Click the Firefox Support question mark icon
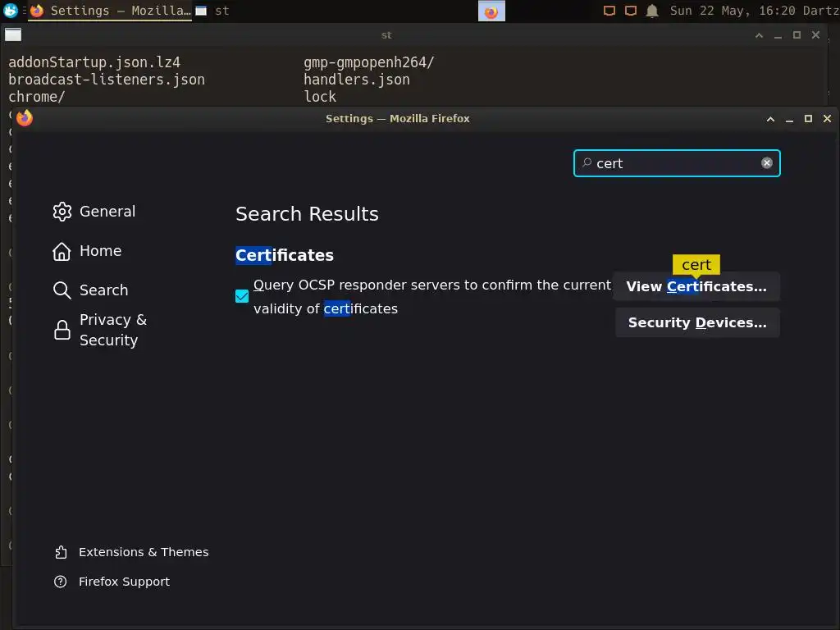This screenshot has width=840, height=630. (61, 582)
